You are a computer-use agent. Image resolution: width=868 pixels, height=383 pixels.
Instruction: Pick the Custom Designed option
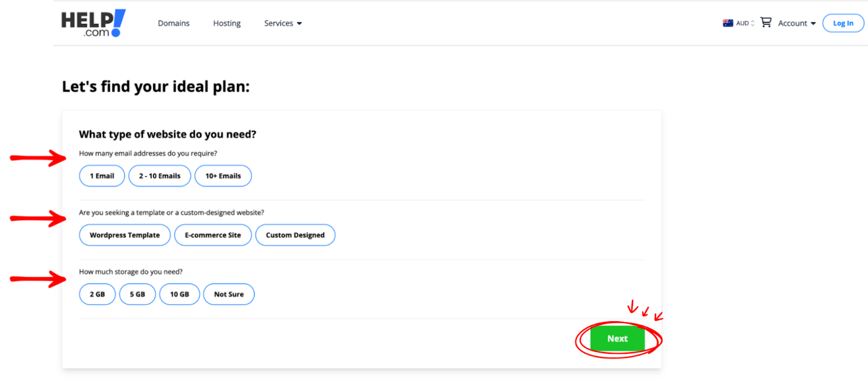point(295,235)
